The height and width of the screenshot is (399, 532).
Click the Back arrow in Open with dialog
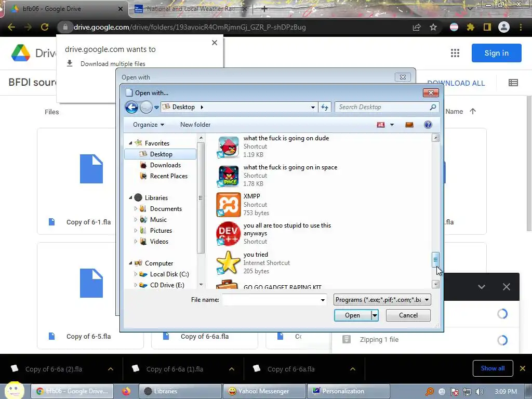click(131, 107)
